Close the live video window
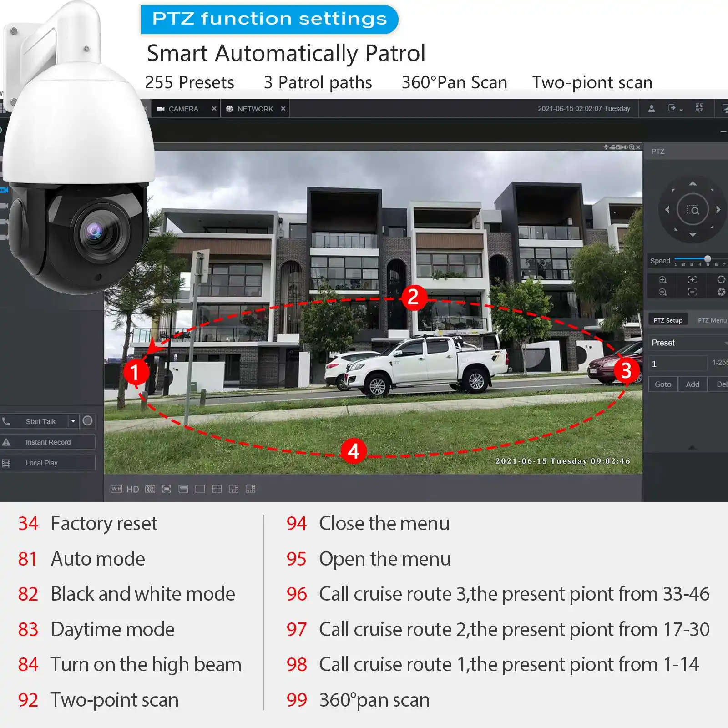This screenshot has width=728, height=728. pyautogui.click(x=638, y=147)
